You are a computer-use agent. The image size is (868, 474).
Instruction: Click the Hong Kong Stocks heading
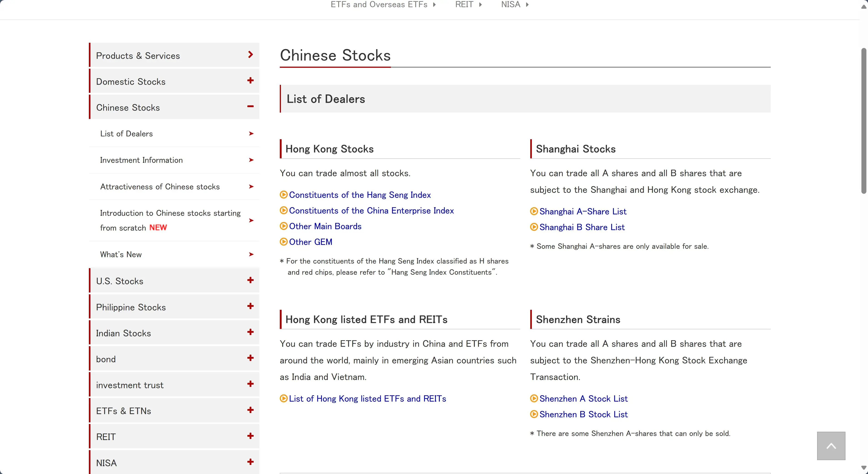[x=330, y=149]
